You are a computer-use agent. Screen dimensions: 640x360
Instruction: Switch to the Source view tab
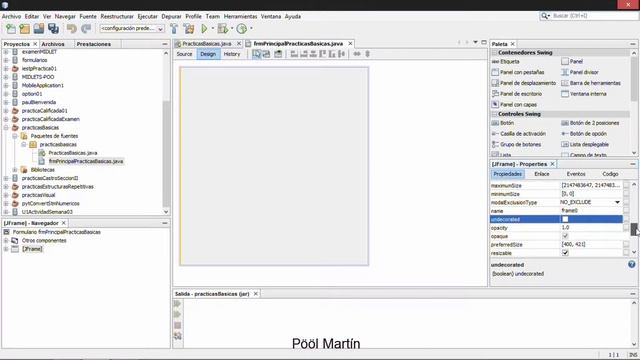point(184,54)
